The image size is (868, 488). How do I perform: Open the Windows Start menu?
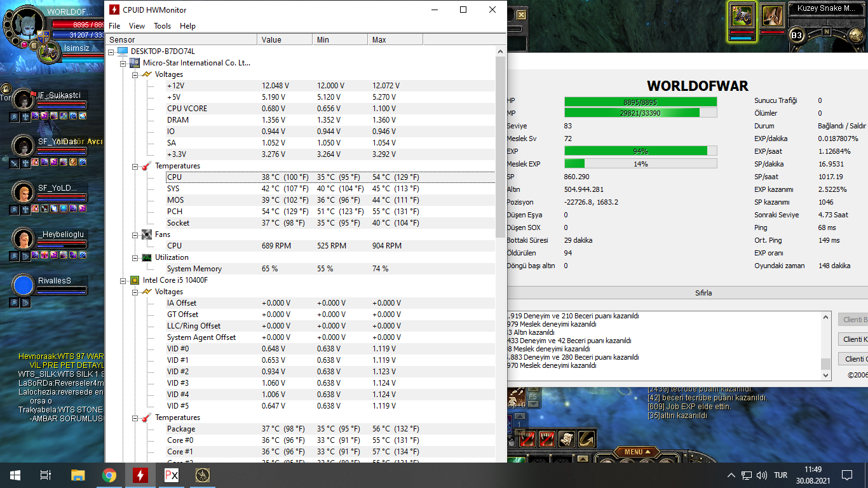click(15, 475)
